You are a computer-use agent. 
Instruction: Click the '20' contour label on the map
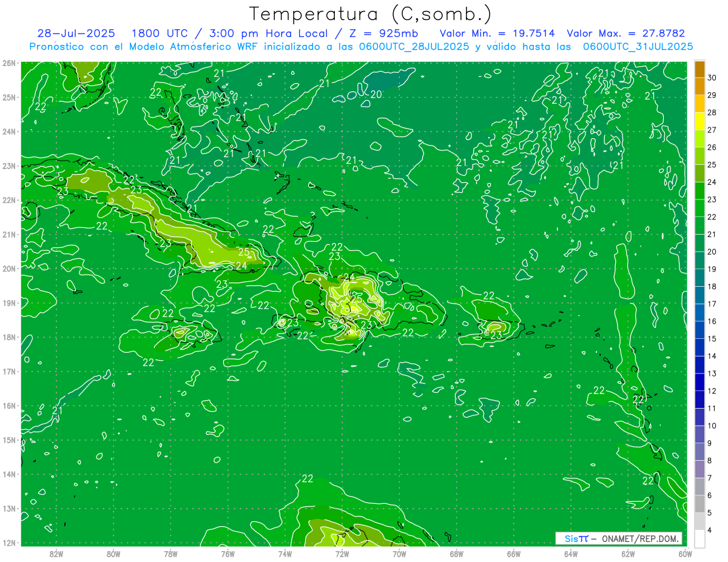[376, 94]
